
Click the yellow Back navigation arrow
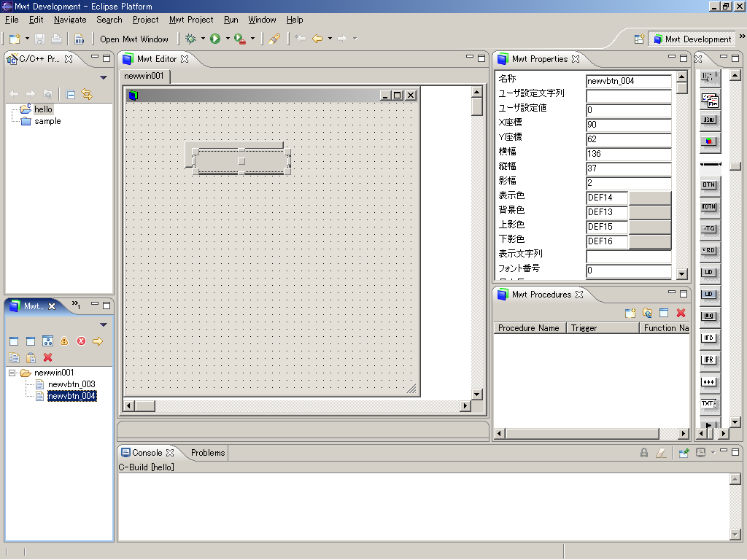[317, 39]
